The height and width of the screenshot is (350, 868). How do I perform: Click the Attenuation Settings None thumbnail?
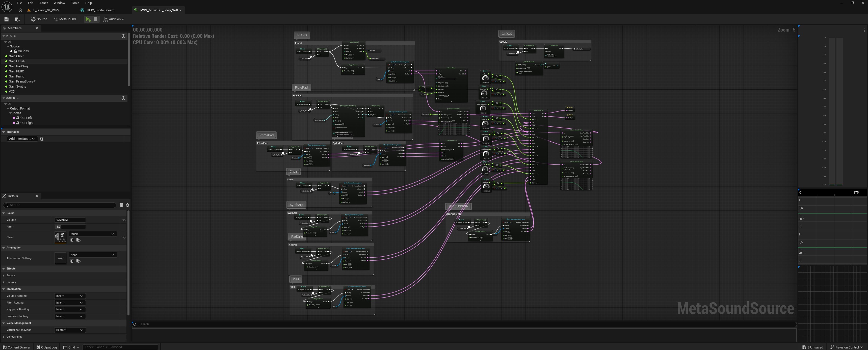click(60, 258)
